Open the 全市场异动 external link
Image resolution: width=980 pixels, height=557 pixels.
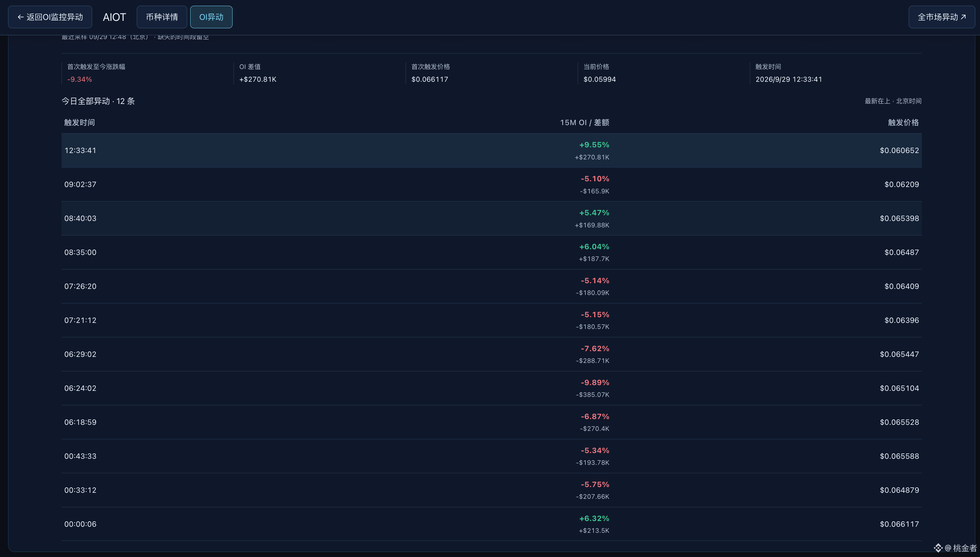pyautogui.click(x=942, y=17)
